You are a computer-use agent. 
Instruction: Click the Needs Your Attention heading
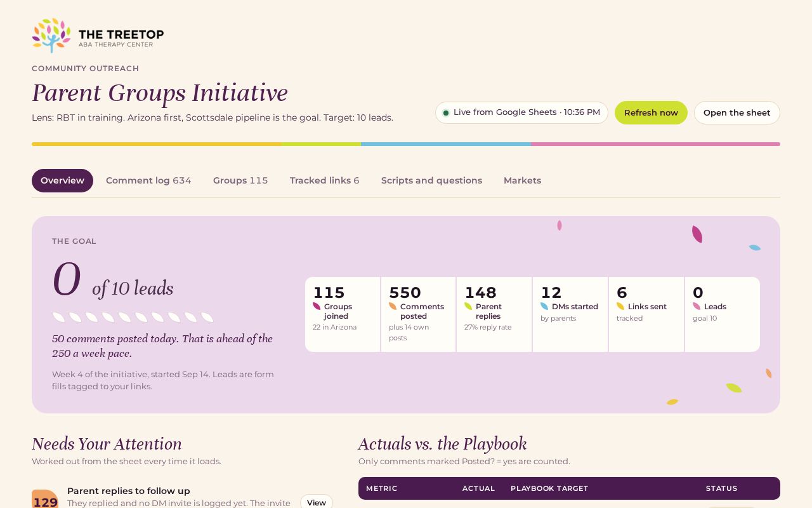click(107, 443)
